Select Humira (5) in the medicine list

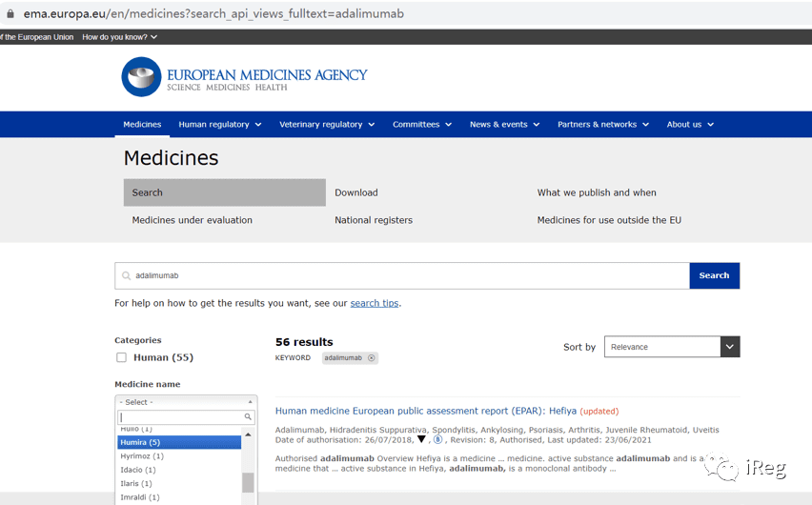179,442
